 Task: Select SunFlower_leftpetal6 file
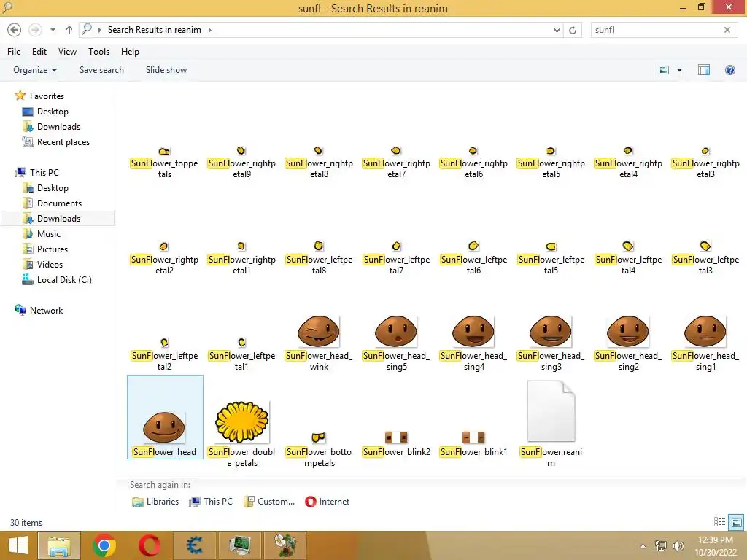(473, 259)
